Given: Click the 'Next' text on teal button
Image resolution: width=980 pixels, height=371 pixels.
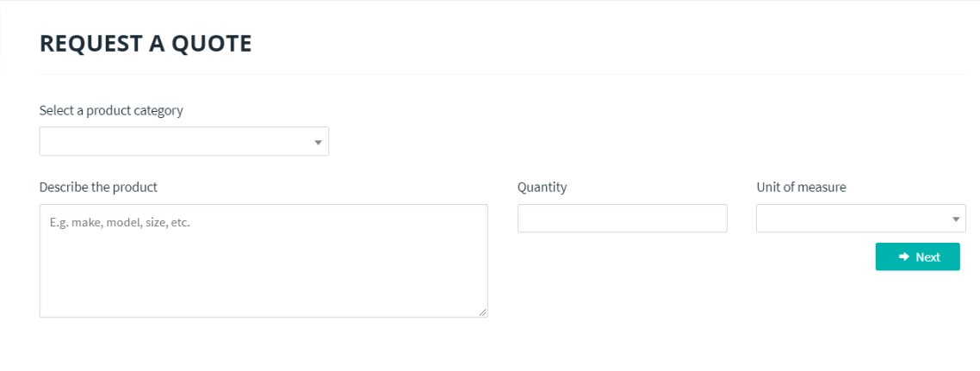Looking at the screenshot, I should point(927,257).
